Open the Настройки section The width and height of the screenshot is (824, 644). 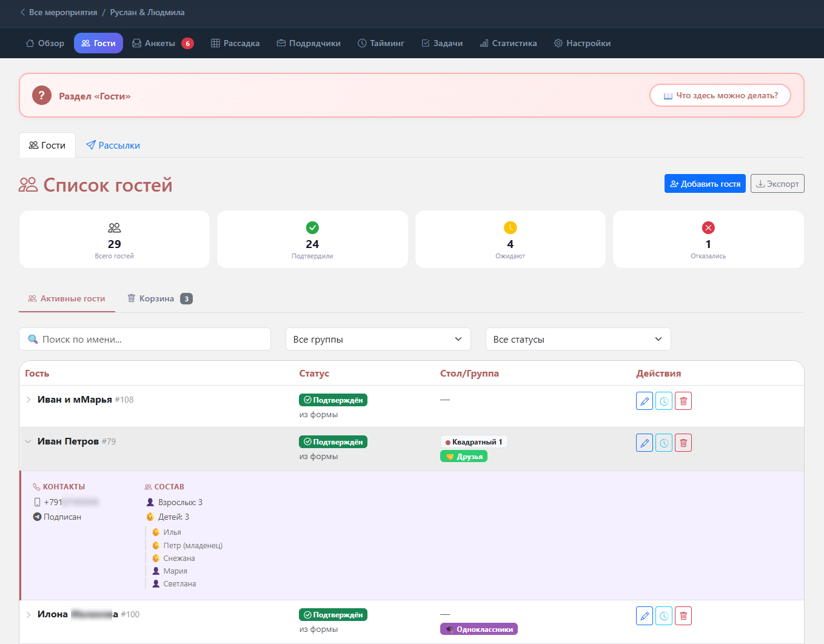[582, 43]
